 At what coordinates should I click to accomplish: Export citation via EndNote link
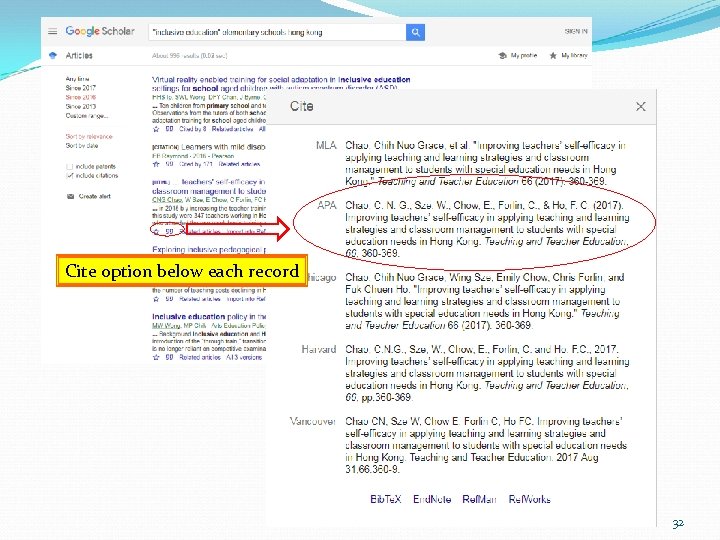(x=432, y=499)
